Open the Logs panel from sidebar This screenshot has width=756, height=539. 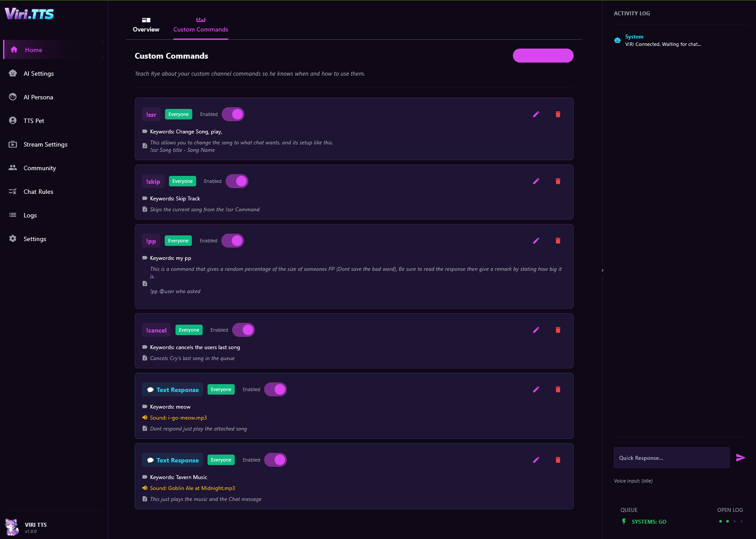click(x=30, y=215)
